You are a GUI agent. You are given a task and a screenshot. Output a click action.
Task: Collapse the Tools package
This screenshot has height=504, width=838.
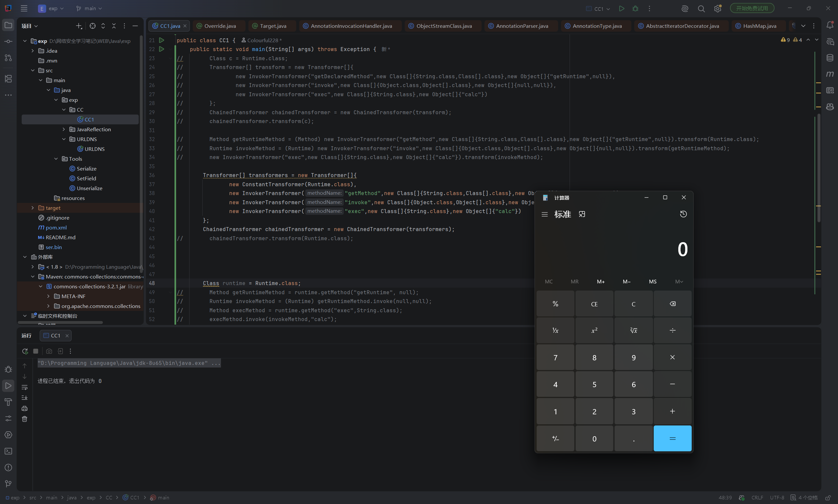point(56,159)
